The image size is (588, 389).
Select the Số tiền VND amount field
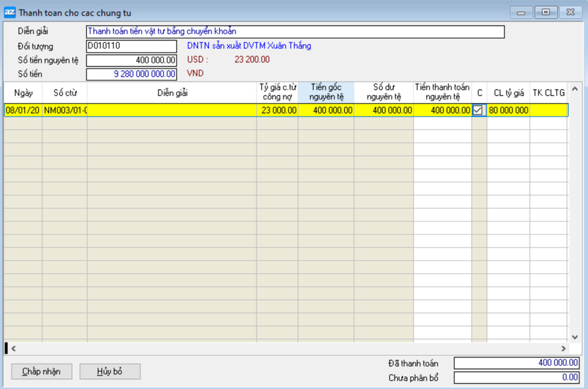[131, 75]
